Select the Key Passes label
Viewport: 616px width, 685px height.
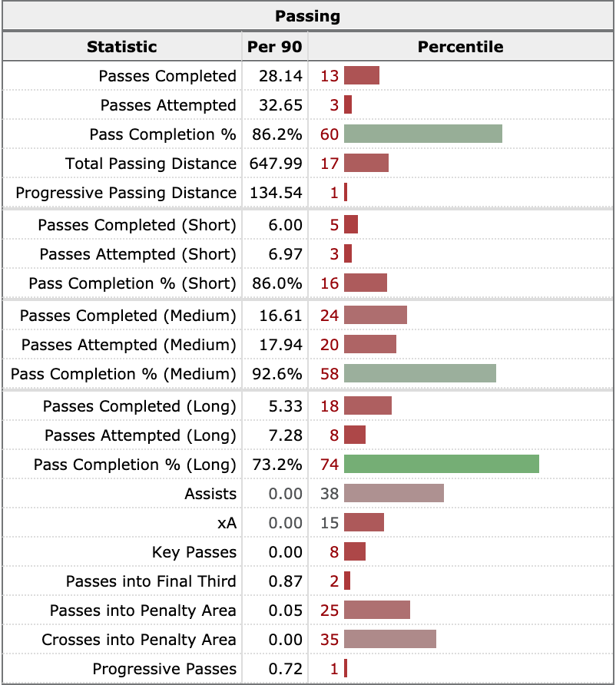(194, 552)
